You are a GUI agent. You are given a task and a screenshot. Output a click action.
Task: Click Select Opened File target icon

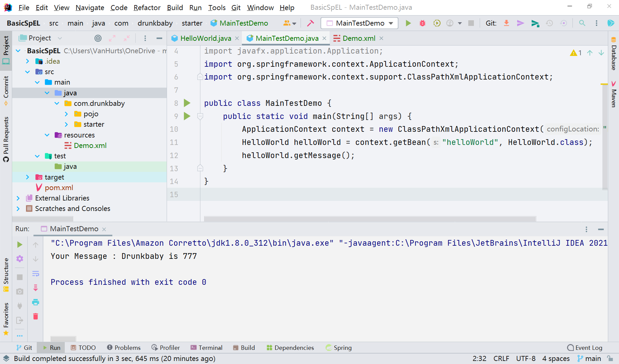click(x=98, y=38)
